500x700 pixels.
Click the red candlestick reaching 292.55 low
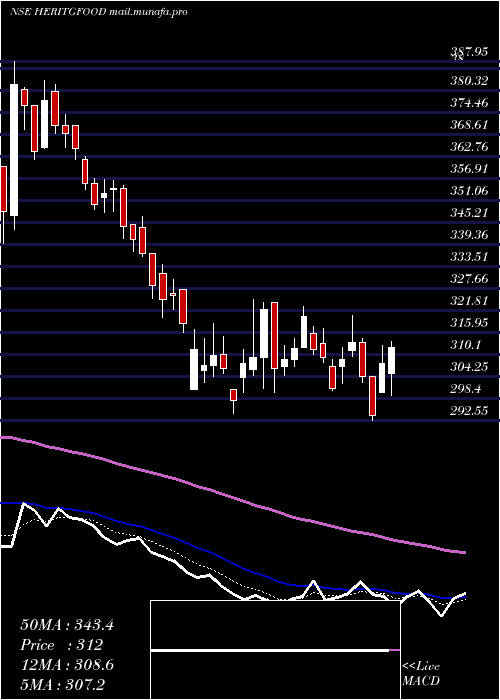pyautogui.click(x=372, y=396)
